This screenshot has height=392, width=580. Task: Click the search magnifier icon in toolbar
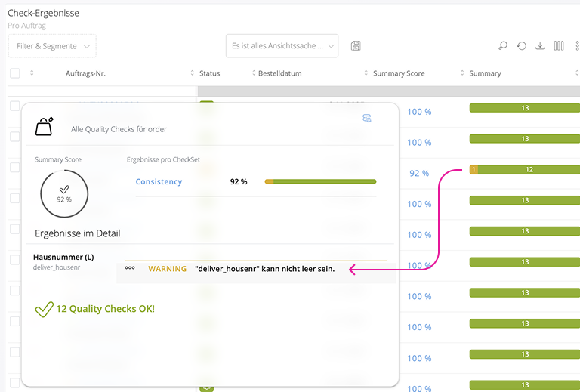503,46
